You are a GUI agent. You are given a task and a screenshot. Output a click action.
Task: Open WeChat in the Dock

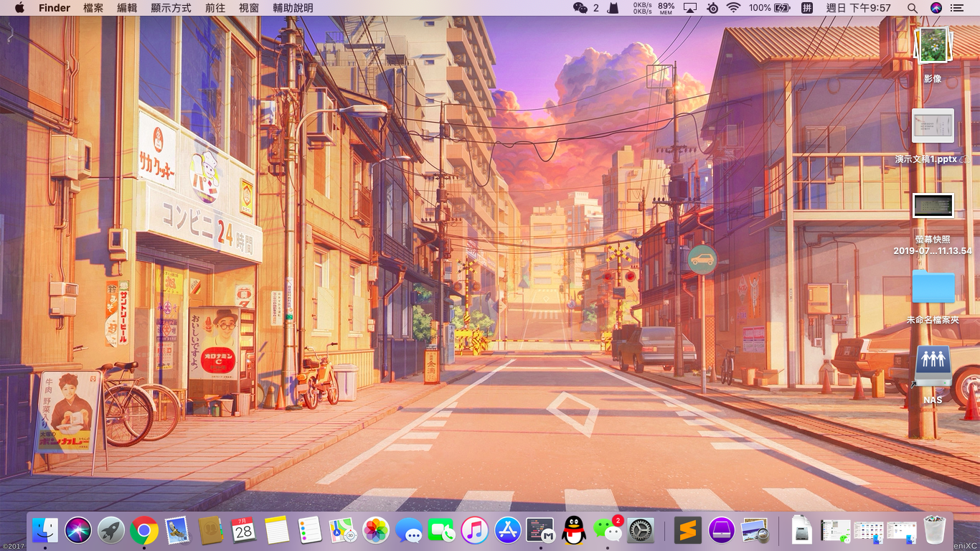(607, 531)
